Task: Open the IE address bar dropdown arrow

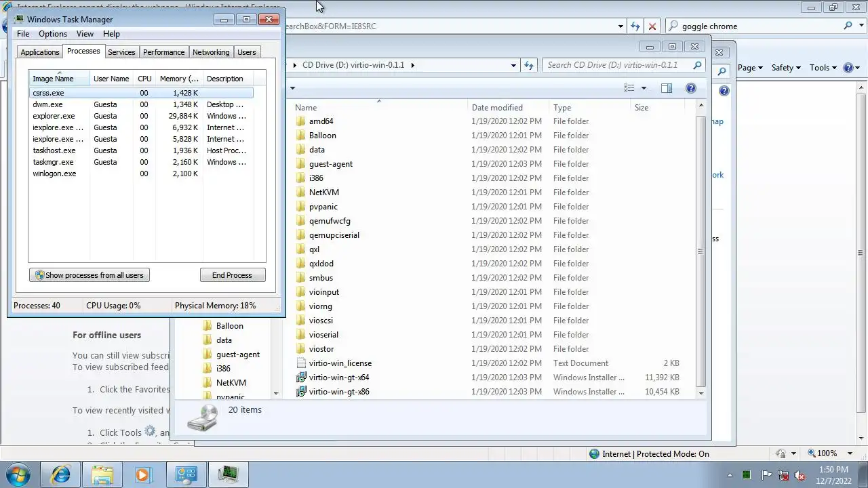Action: 620,26
